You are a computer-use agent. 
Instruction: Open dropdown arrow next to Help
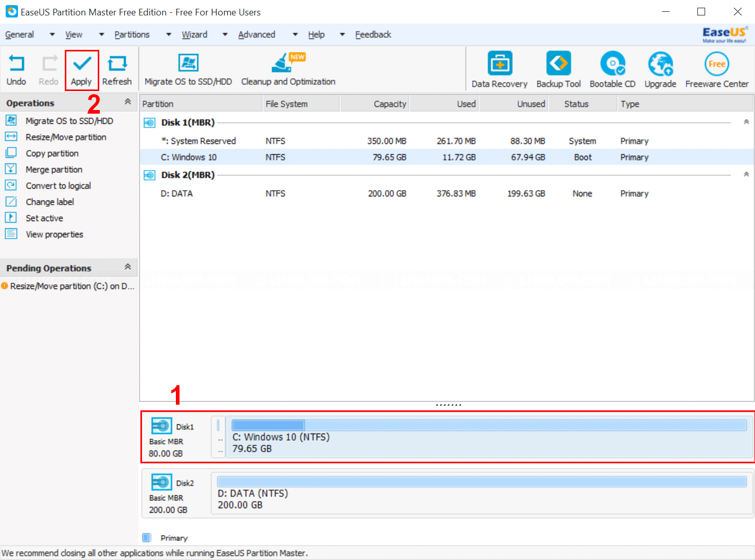pos(342,34)
